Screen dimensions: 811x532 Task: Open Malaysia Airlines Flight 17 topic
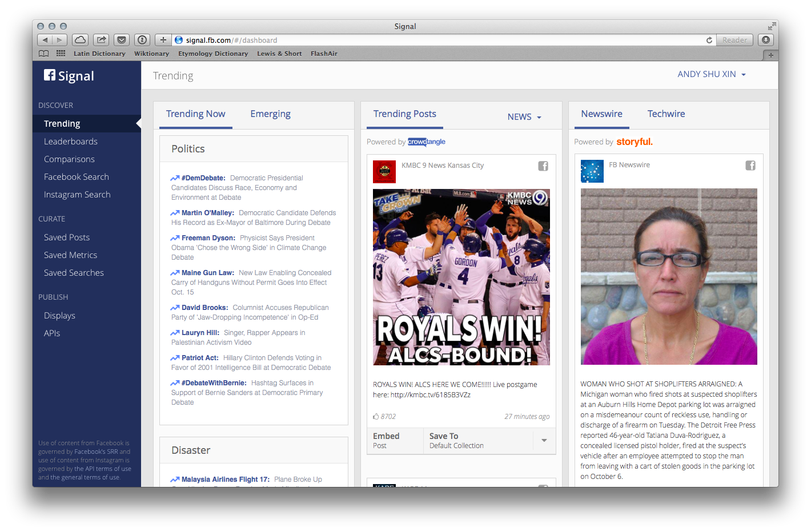pyautogui.click(x=226, y=479)
